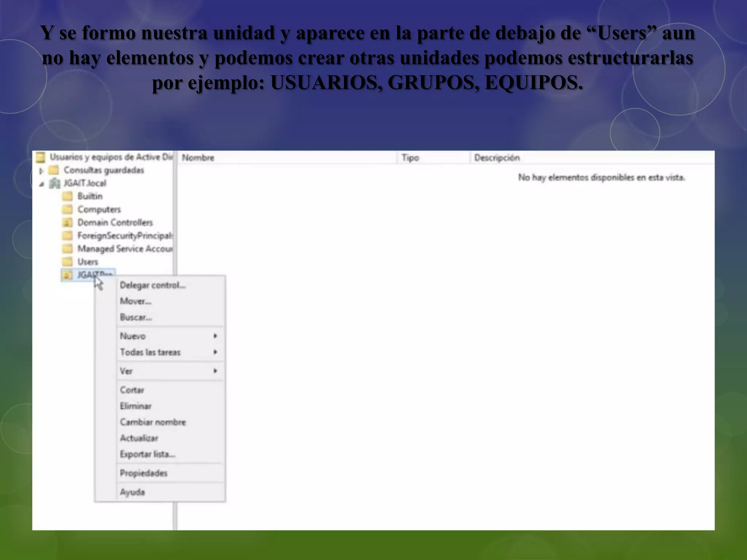Open the Ver submenu arrow

tap(215, 371)
